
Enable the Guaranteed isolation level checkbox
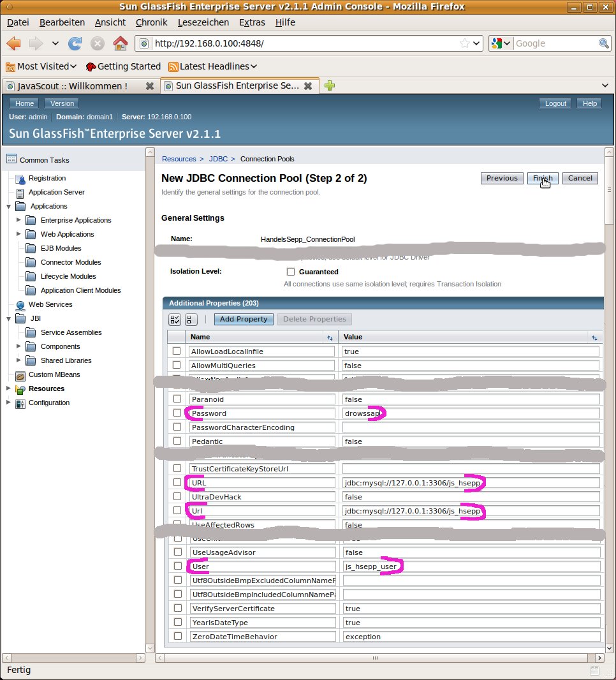pos(291,272)
